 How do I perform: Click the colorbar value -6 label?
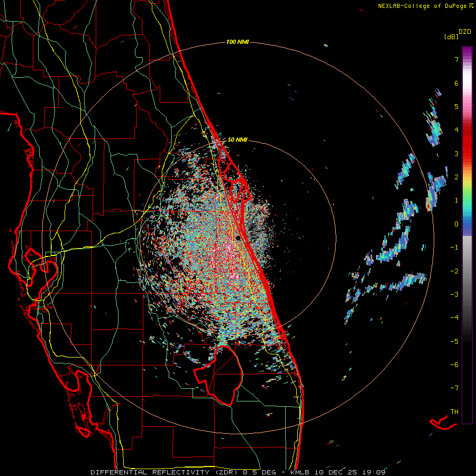pyautogui.click(x=454, y=365)
